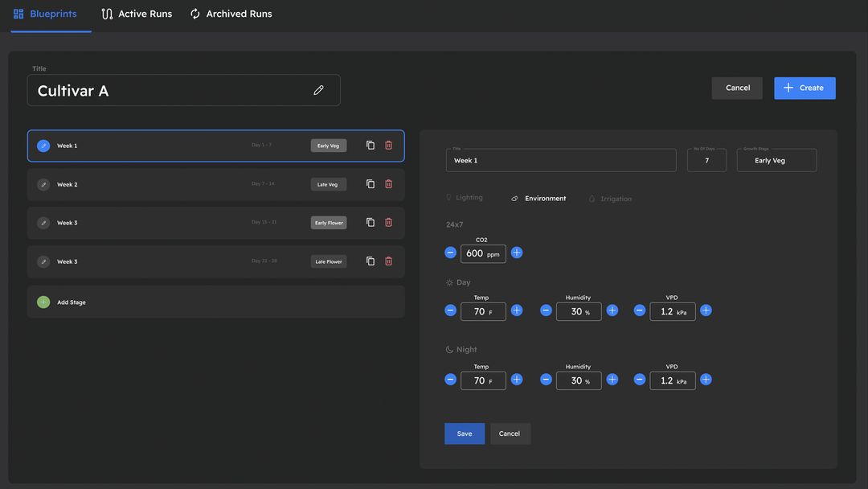Open the Early Flower stage tag on Week 3

pos(329,223)
